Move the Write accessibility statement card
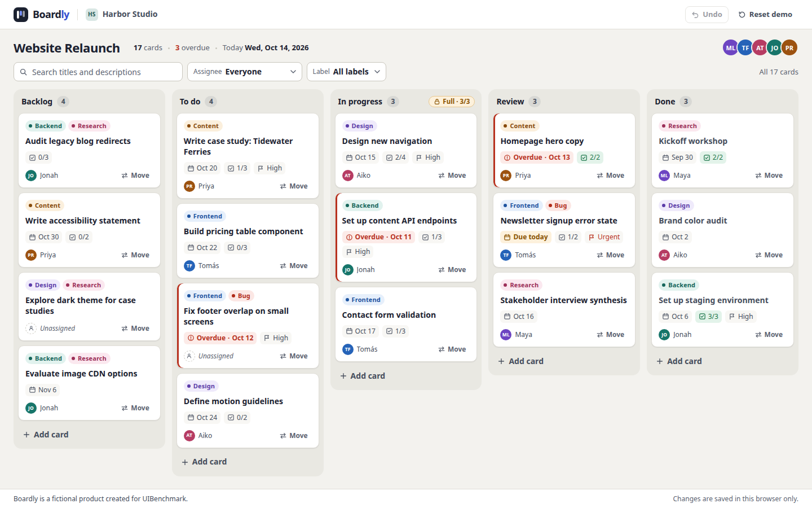The image size is (812, 508). tap(135, 255)
